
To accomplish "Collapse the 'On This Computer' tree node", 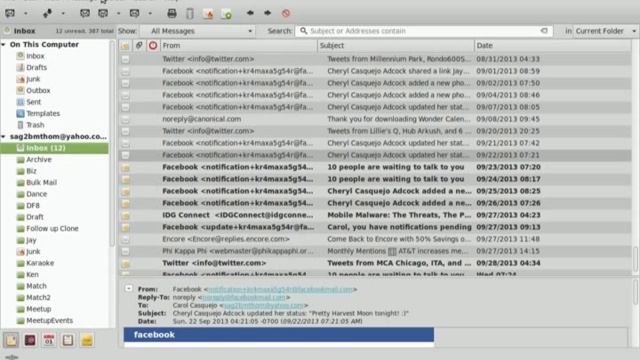I will 3,44.
